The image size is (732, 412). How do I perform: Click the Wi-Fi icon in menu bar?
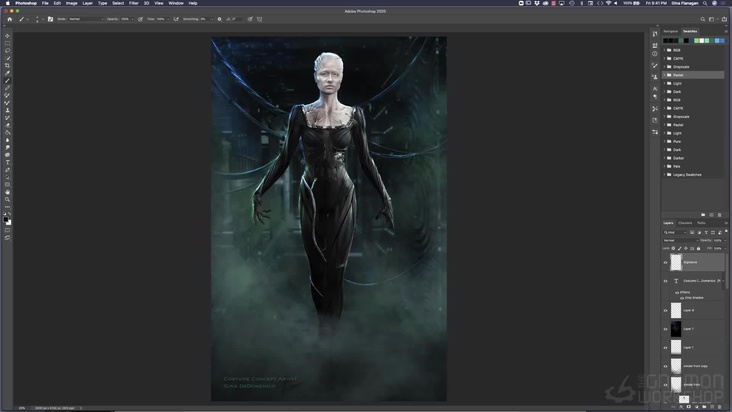click(x=608, y=3)
